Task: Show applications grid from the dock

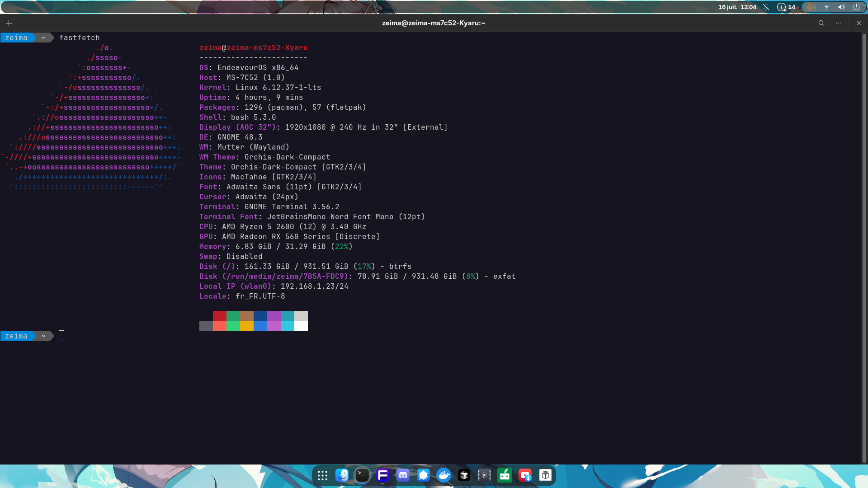Action: pos(322,475)
